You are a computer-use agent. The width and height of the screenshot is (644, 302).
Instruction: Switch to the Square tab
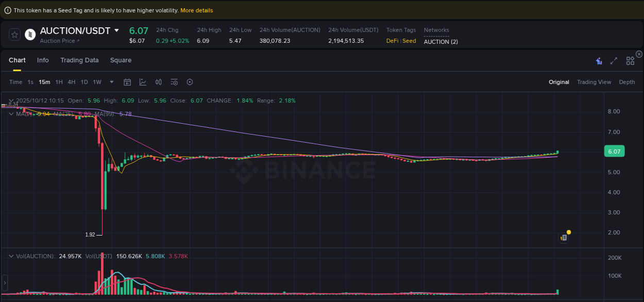click(x=121, y=60)
